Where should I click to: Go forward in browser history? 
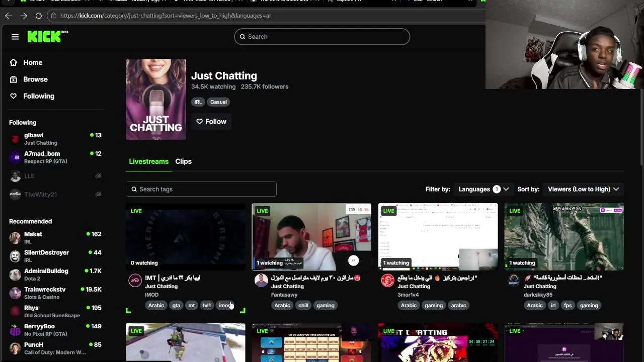(24, 16)
